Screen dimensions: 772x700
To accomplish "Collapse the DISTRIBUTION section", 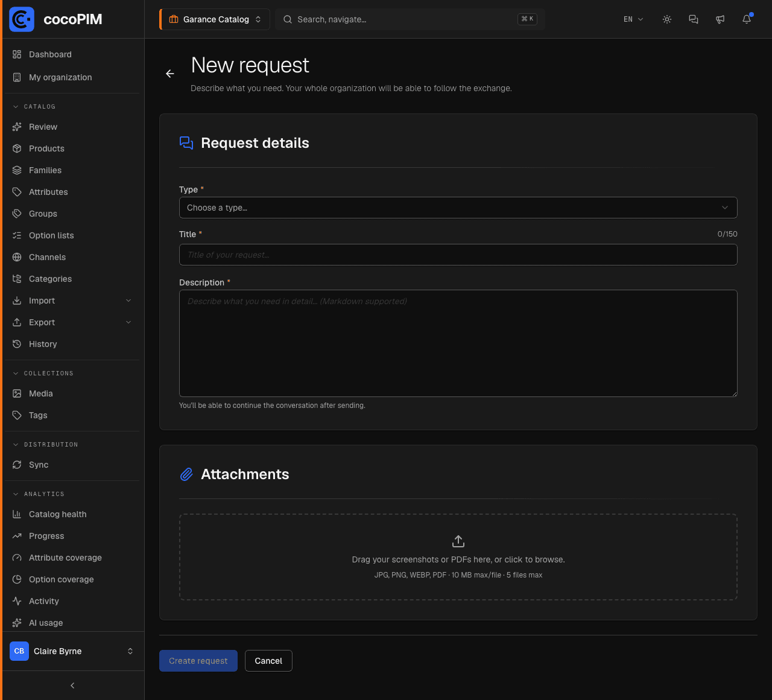I will [x=45, y=444].
